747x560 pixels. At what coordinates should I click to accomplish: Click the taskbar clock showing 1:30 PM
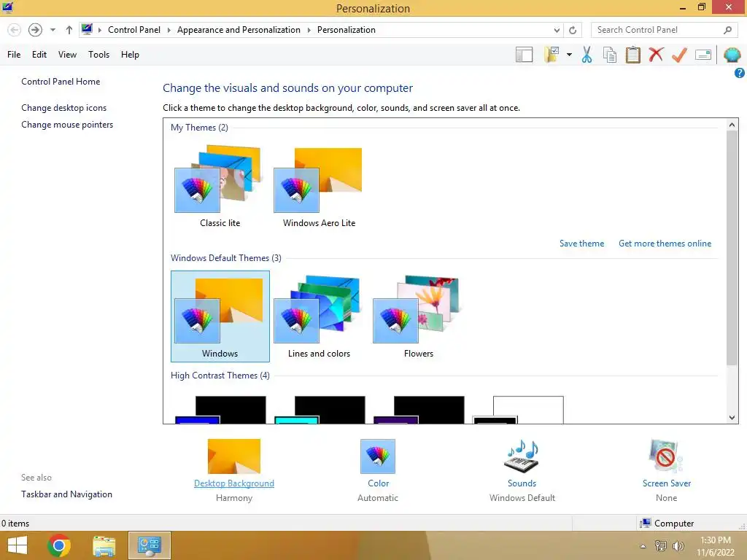(x=716, y=546)
